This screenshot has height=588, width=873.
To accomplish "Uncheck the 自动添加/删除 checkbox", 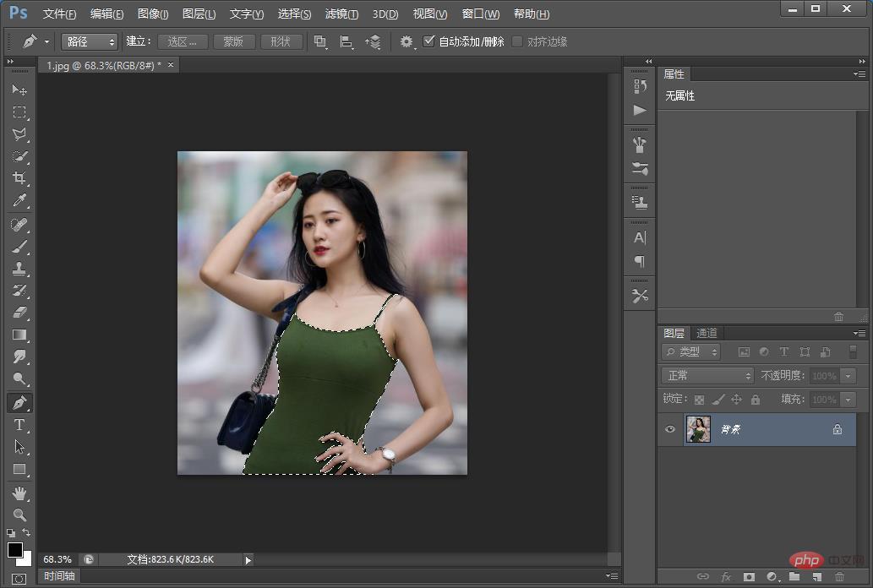I will (x=429, y=41).
